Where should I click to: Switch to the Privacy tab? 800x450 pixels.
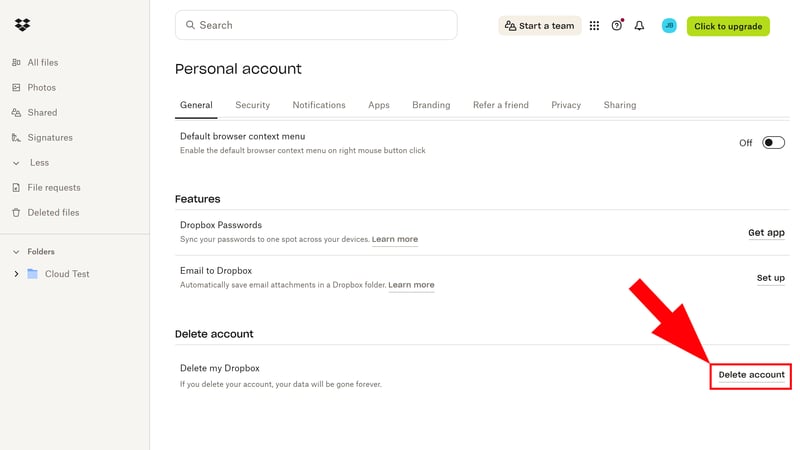(566, 105)
